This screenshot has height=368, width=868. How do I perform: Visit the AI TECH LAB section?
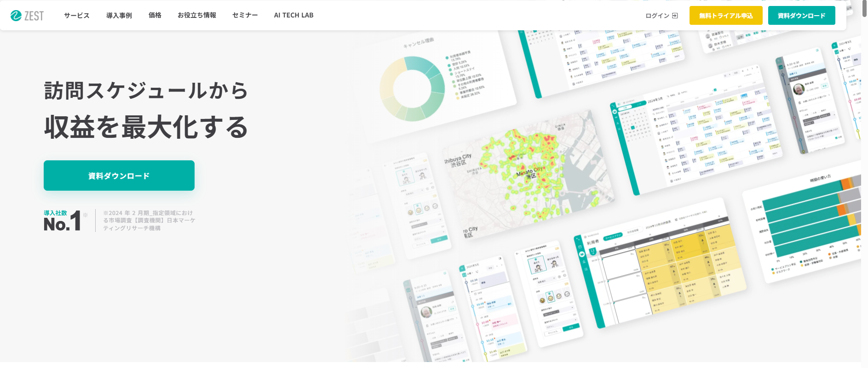pos(293,16)
